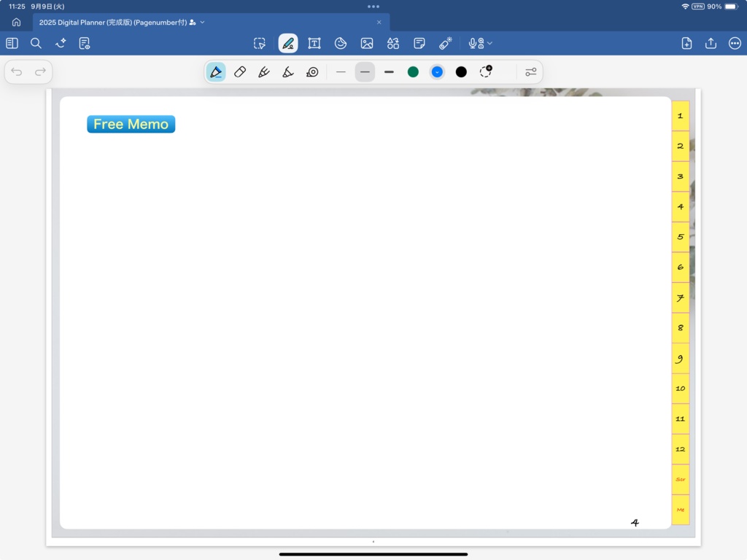Click the page number 4

click(635, 522)
